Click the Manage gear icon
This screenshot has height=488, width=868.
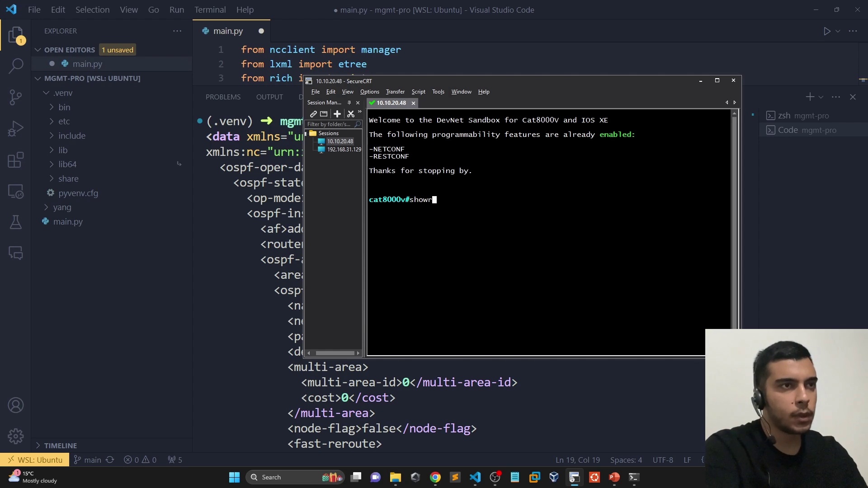pyautogui.click(x=16, y=436)
